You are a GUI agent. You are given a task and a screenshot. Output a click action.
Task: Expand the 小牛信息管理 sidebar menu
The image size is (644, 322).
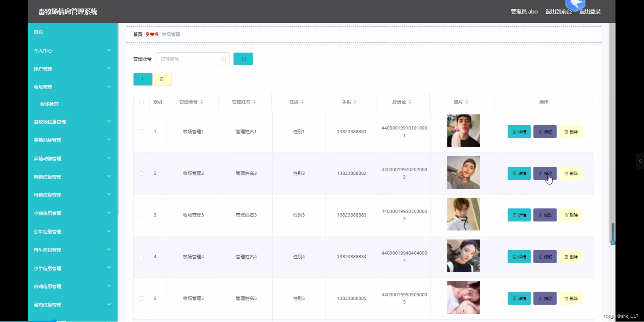point(73,268)
